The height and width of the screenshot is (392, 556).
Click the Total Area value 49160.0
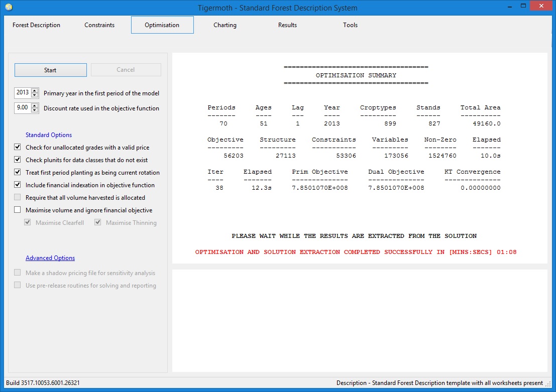coord(487,123)
